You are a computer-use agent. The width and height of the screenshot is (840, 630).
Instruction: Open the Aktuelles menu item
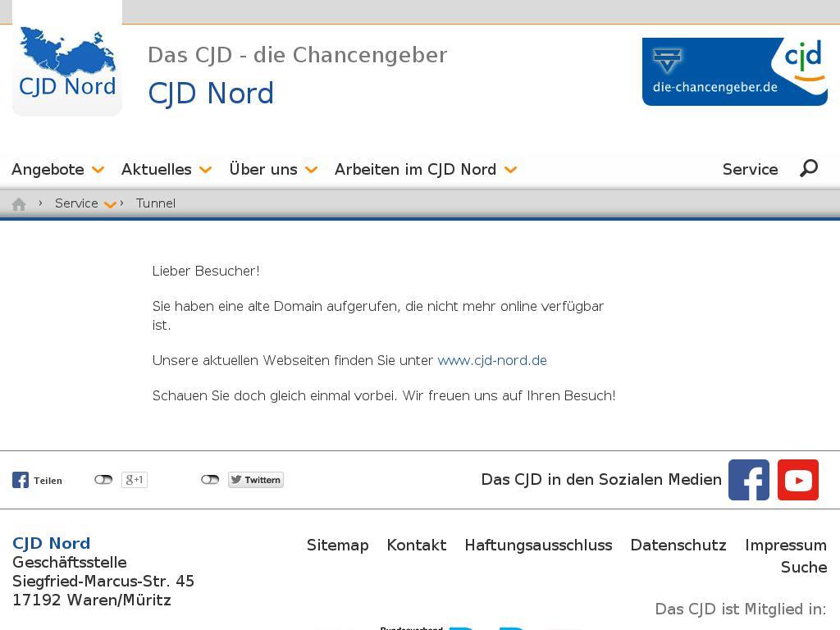(x=157, y=169)
